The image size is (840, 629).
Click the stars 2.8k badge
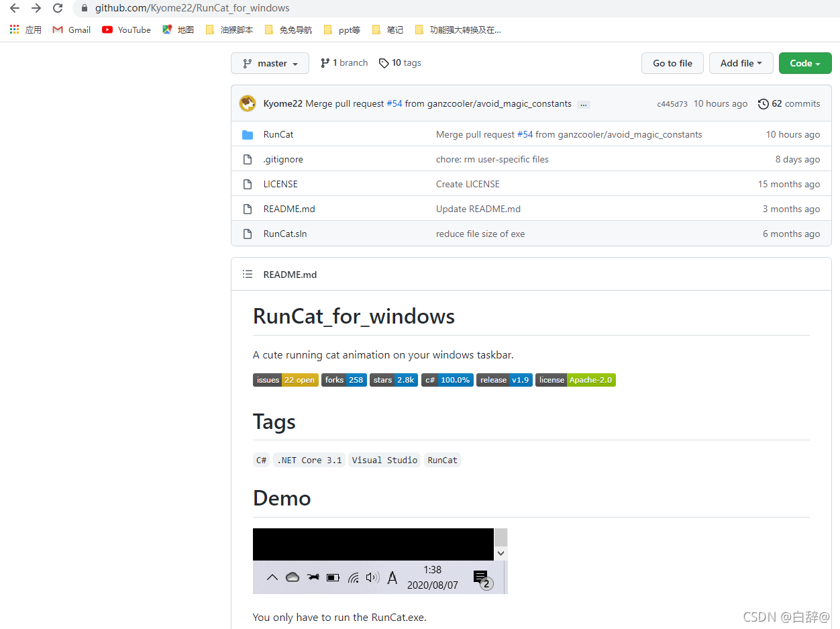click(394, 380)
